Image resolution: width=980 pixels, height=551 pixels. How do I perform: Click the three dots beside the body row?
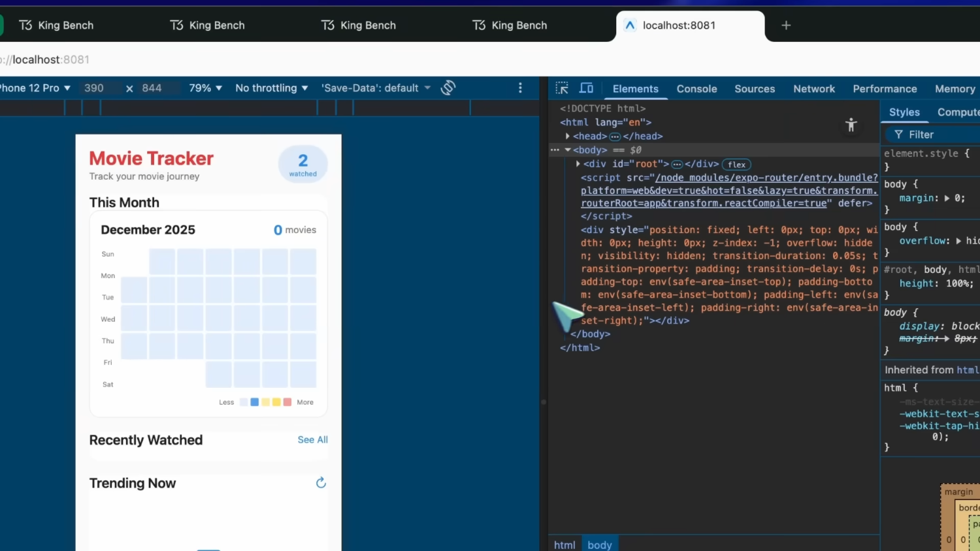(555, 150)
